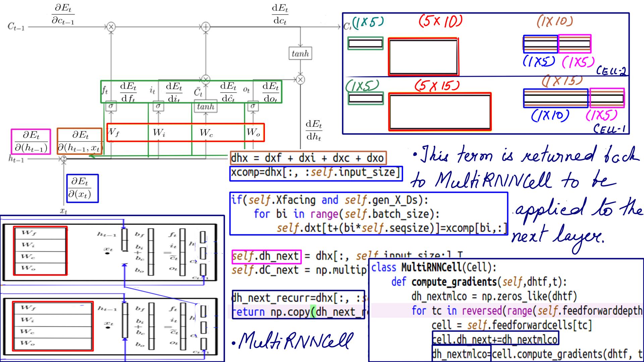This screenshot has height=362, width=644.
Task: Click the 'CELL-1' handwritten label
Action: 609,129
